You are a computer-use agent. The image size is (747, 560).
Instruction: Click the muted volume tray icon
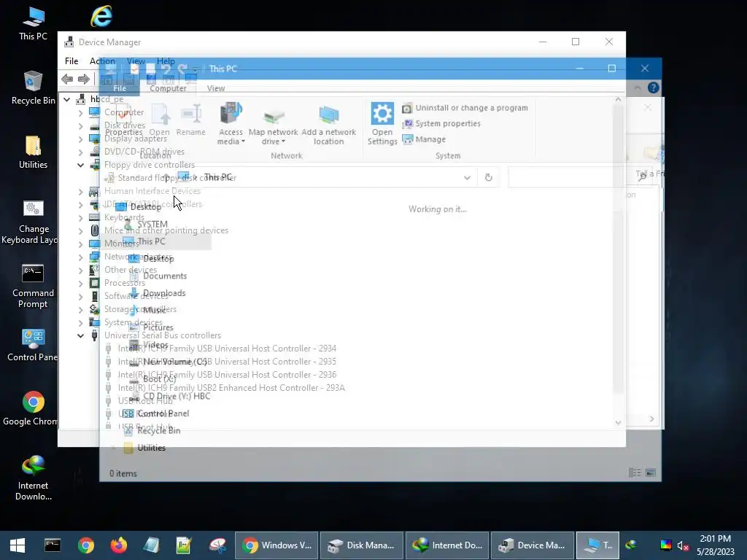(x=683, y=545)
